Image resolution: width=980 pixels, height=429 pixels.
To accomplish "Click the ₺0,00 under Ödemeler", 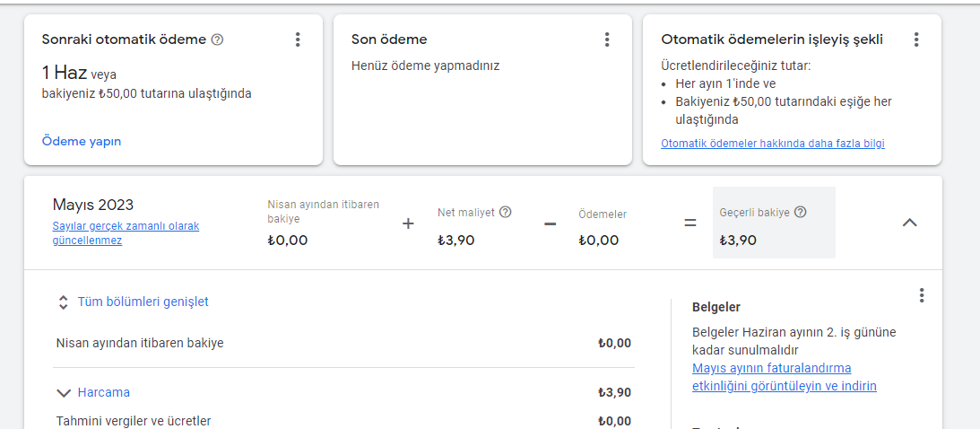I will (x=599, y=241).
